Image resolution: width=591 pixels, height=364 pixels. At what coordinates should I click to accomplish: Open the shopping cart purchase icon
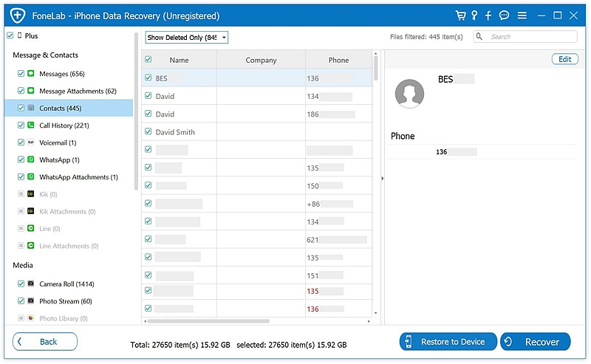[x=460, y=16]
